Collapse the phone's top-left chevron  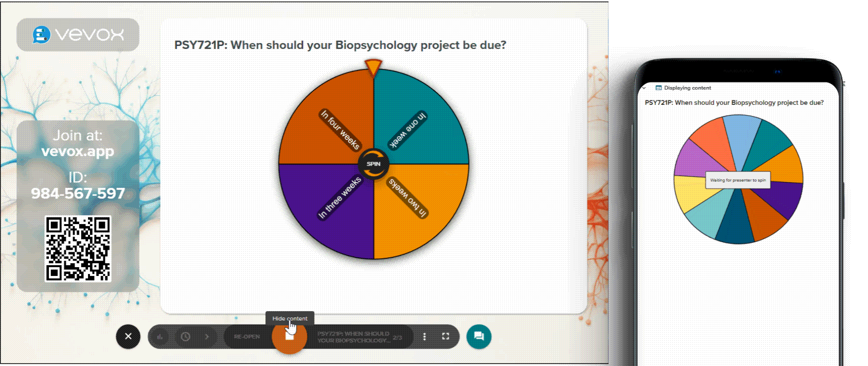(644, 88)
